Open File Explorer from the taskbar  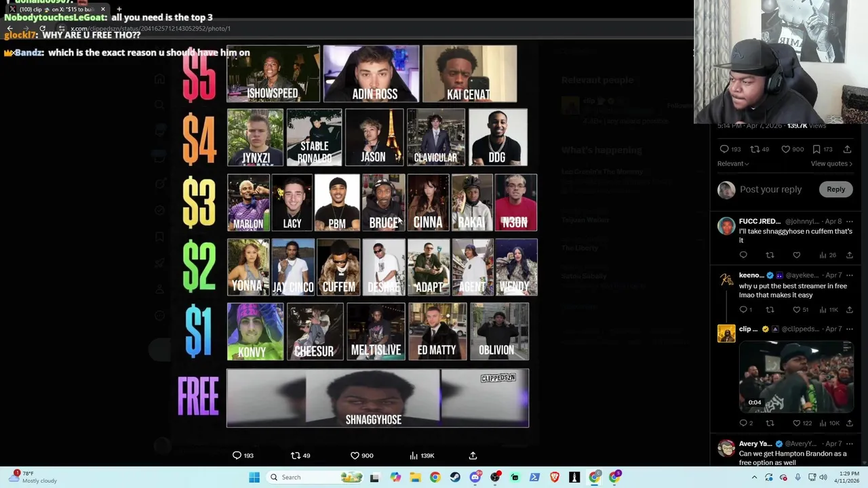415,477
